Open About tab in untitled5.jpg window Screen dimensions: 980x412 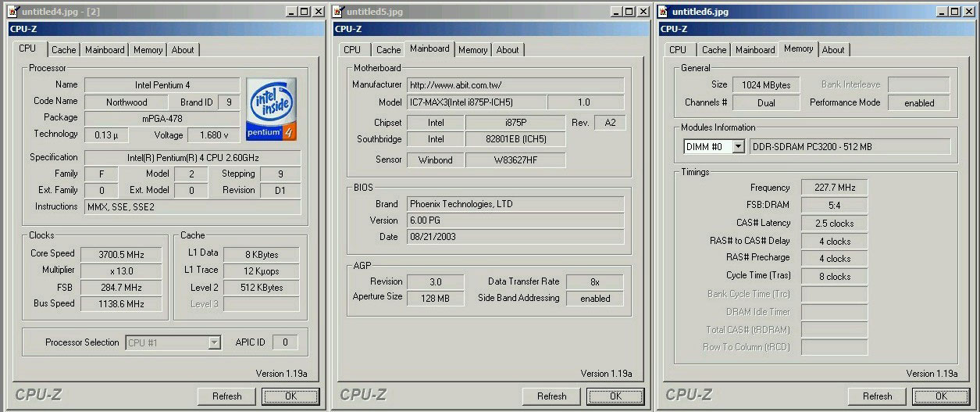pyautogui.click(x=508, y=50)
